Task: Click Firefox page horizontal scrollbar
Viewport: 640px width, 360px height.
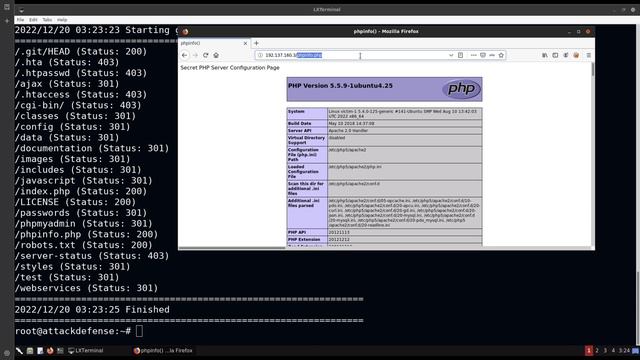Action: click(x=232, y=248)
